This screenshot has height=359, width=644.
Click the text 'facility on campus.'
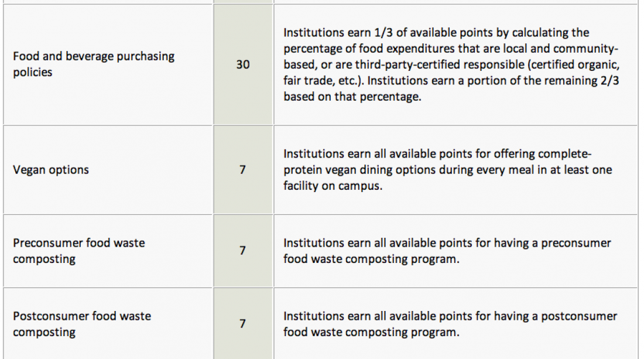[x=333, y=186]
